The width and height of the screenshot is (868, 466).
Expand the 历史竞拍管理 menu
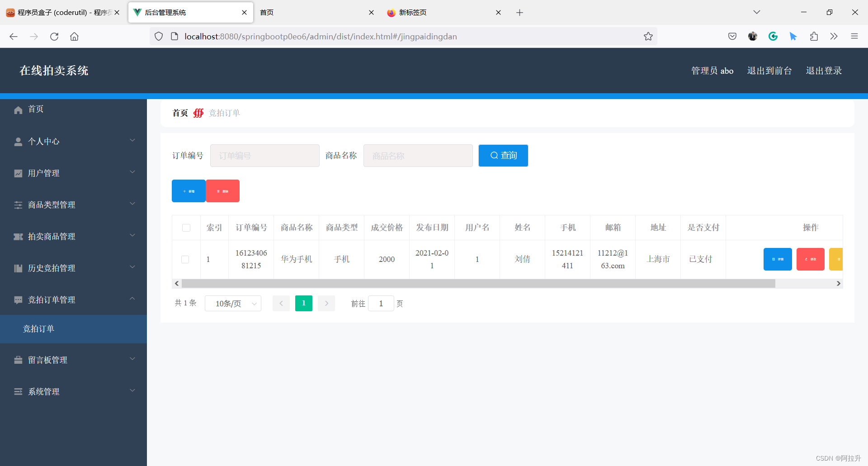[132, 267]
